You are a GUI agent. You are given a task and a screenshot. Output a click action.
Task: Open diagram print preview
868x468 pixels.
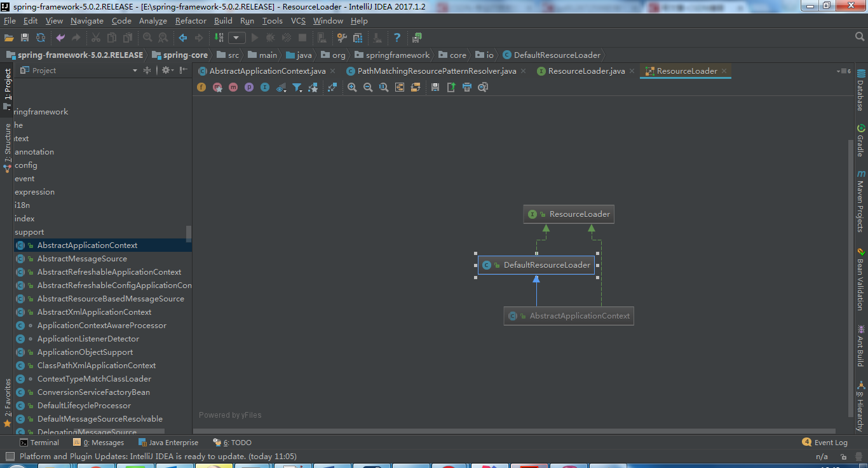483,87
